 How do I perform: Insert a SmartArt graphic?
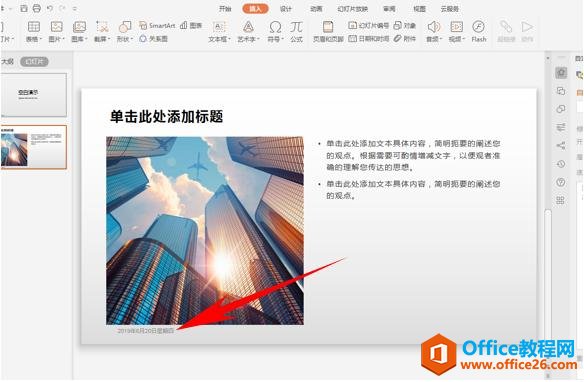tap(157, 26)
